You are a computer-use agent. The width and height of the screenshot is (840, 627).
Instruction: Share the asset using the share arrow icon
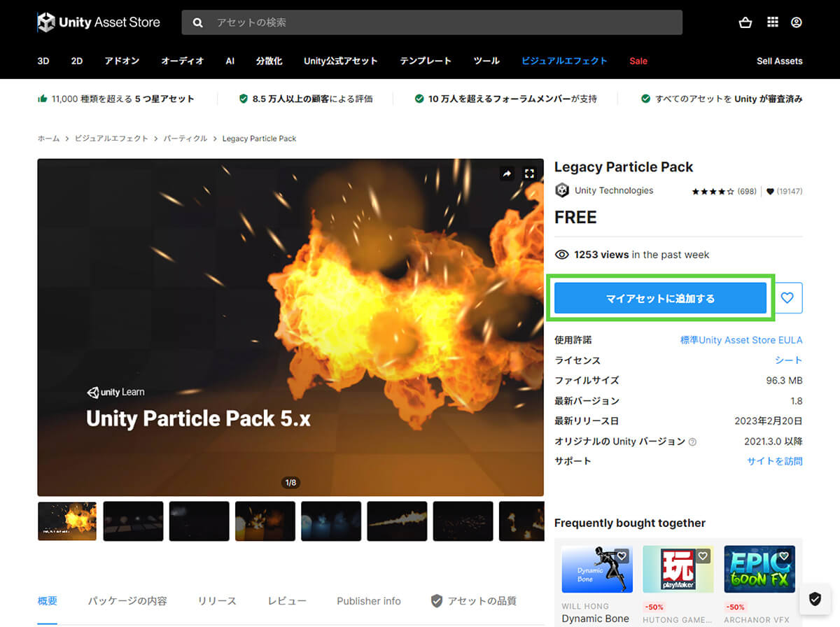point(507,174)
